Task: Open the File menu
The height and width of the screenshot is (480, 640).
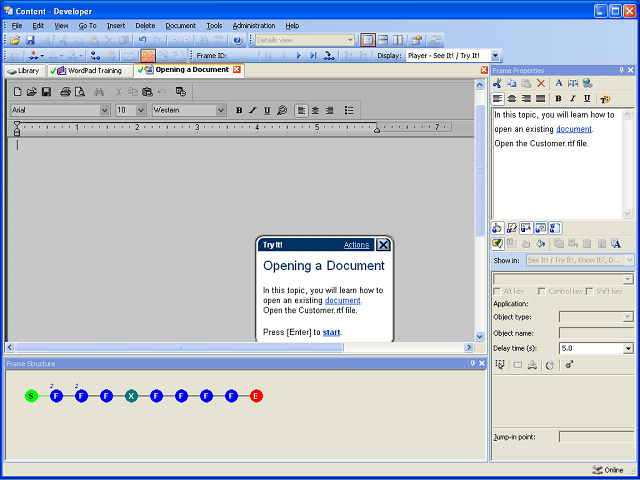Action: coord(17,26)
